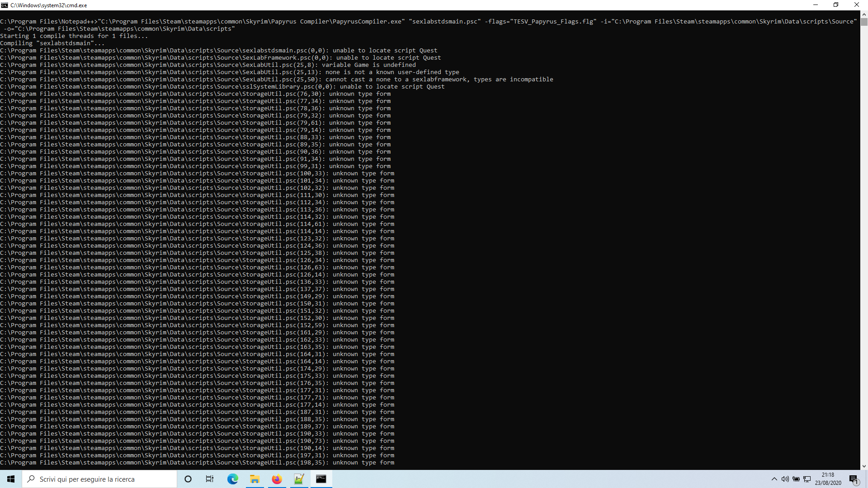Click the vertical scrollbar thumb
The image size is (868, 488).
coord(864,22)
